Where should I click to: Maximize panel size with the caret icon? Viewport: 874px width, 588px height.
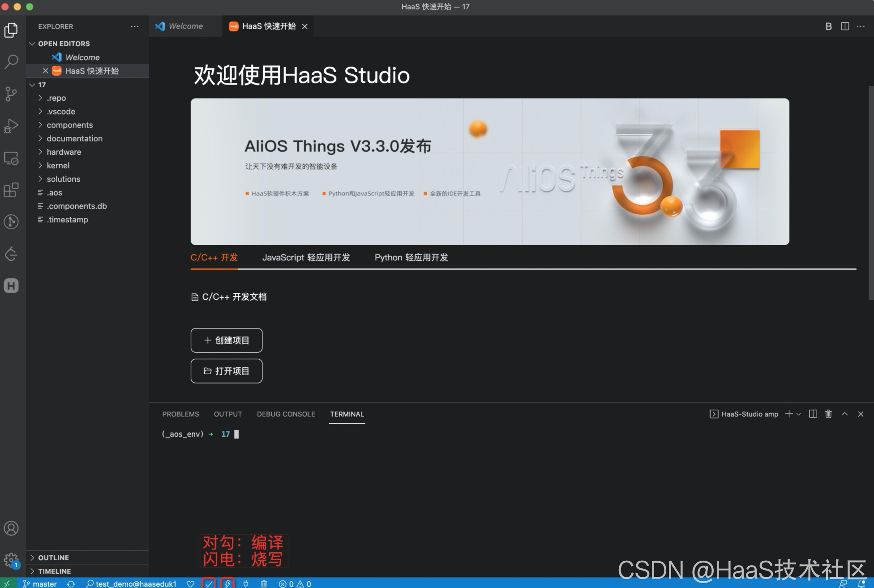click(x=844, y=414)
